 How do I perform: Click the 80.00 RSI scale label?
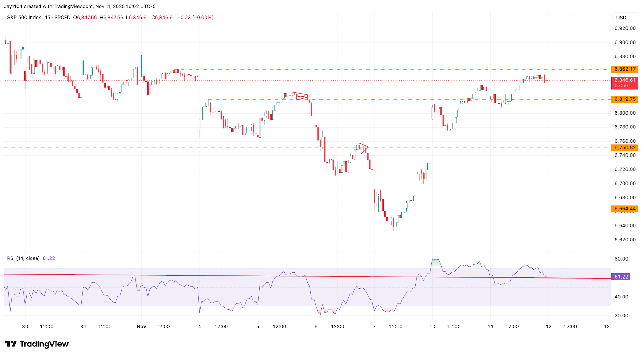621,259
